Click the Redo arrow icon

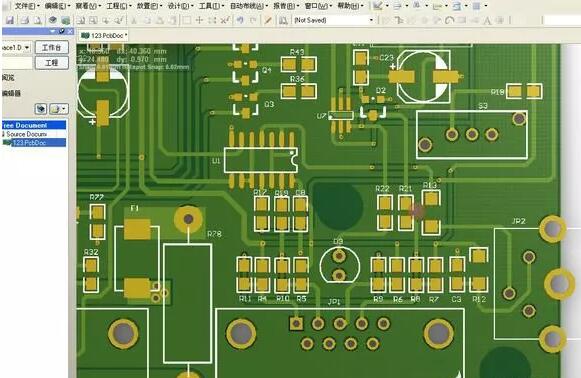click(253, 20)
